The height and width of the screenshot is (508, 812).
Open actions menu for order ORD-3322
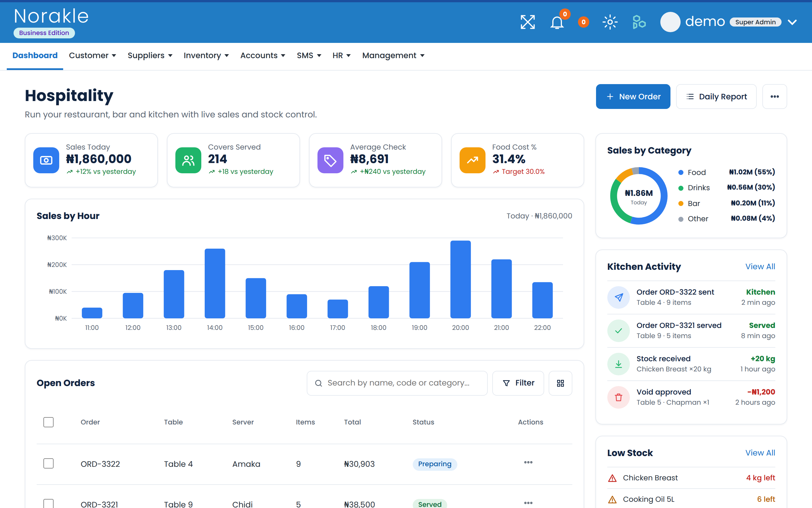tap(528, 462)
